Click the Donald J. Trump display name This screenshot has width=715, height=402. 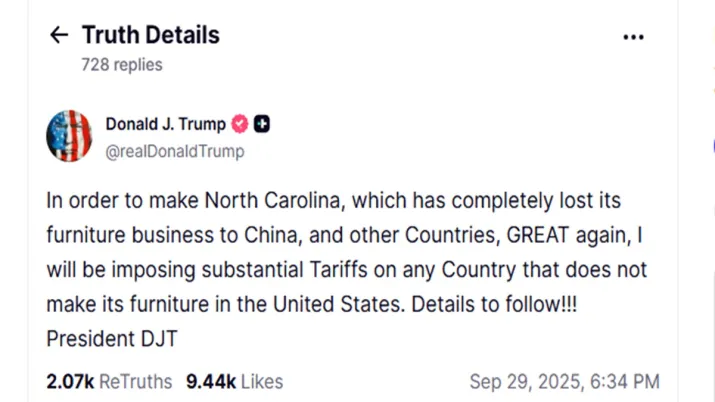(x=165, y=125)
